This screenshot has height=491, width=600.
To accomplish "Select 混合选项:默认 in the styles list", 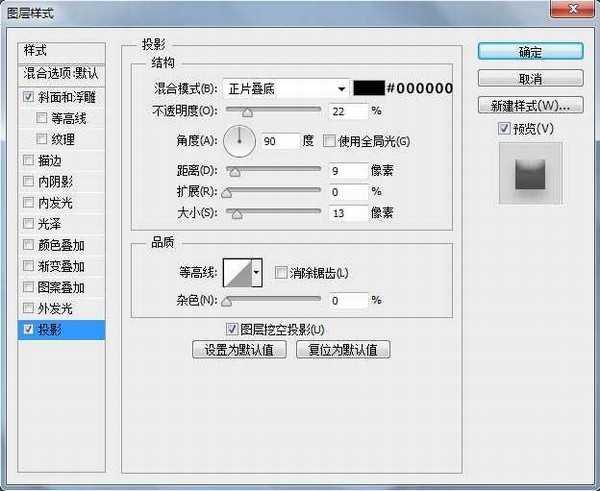I will click(62, 73).
